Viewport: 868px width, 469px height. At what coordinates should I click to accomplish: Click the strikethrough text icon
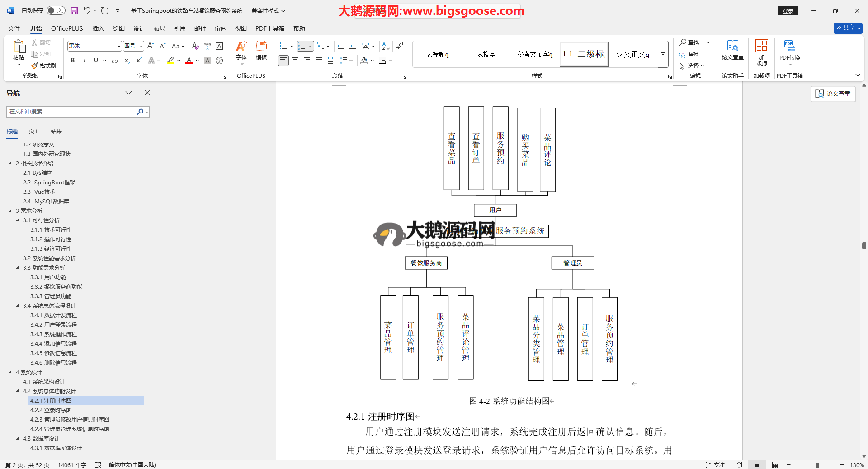(115, 61)
